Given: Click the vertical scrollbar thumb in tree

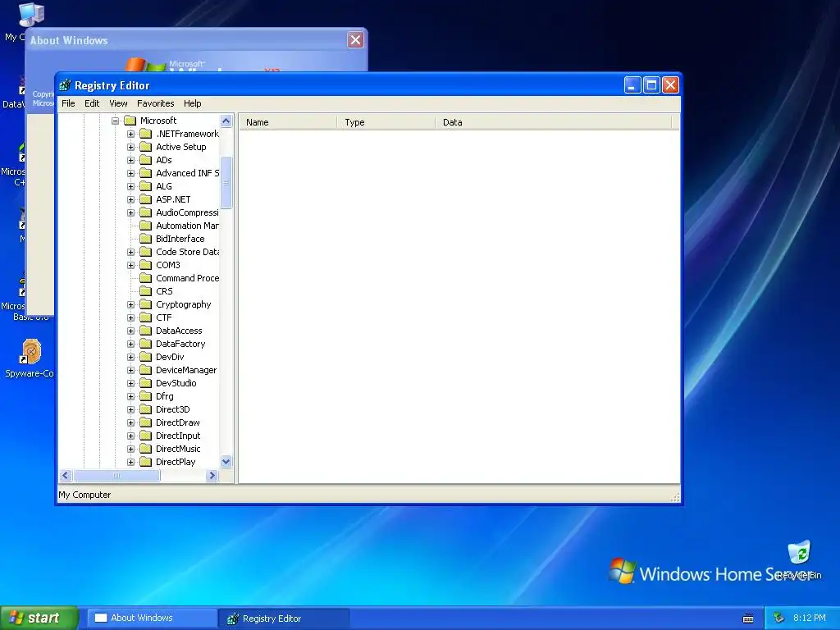Looking at the screenshot, I should pos(226,183).
